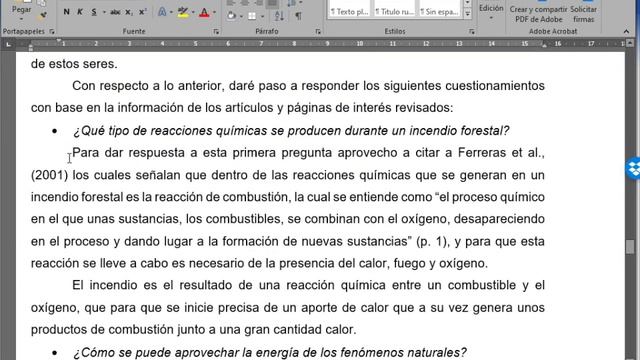Select 'Sin espa...' style
The width and height of the screenshot is (640, 360).
pyautogui.click(x=439, y=10)
